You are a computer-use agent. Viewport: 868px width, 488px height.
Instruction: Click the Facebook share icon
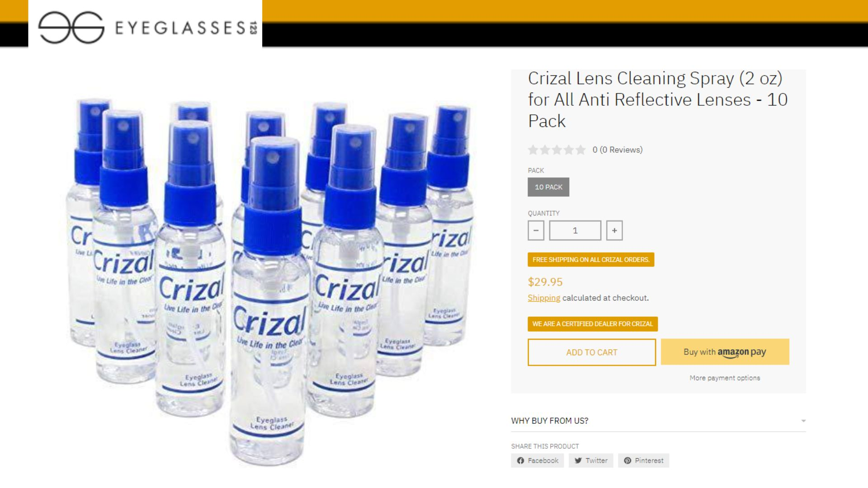(520, 460)
